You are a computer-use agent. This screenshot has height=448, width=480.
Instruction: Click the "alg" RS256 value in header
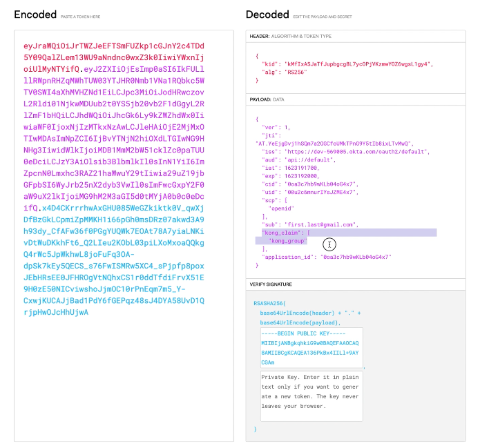(299, 71)
